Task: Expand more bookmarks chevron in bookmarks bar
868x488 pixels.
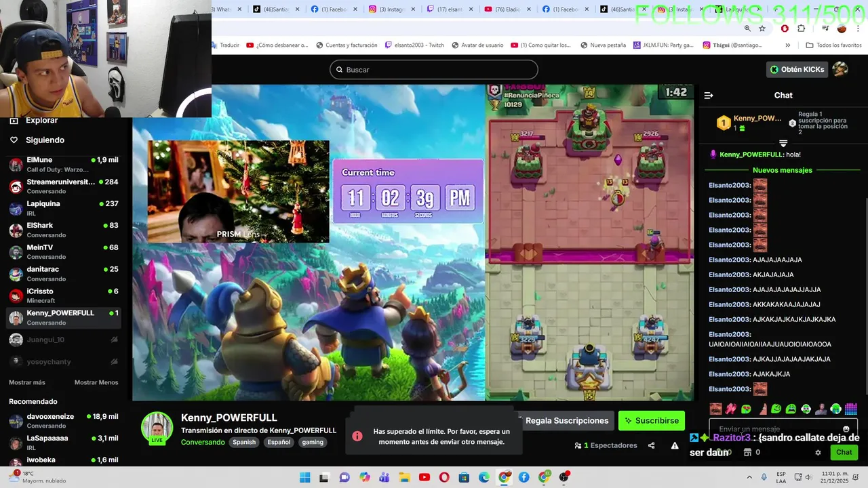Action: tap(787, 45)
